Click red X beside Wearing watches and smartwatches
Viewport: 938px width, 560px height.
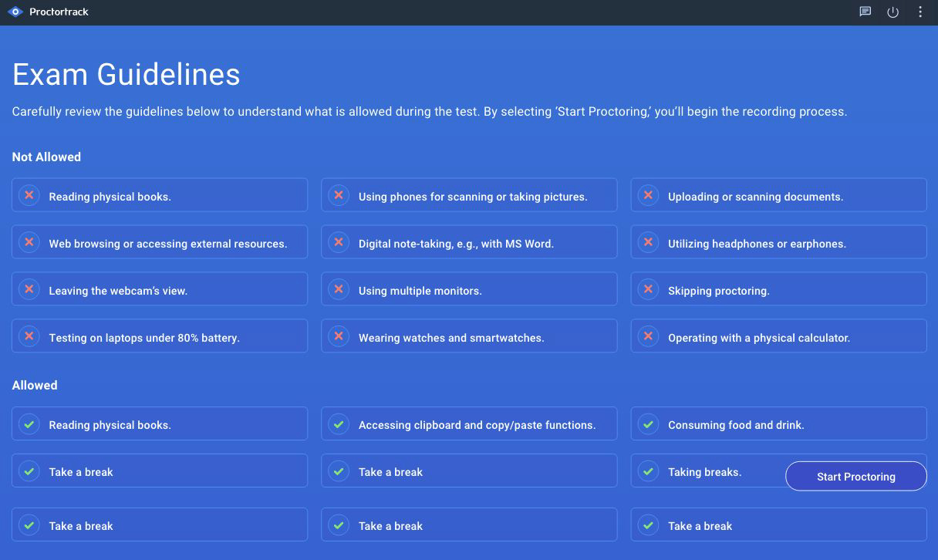click(x=339, y=336)
